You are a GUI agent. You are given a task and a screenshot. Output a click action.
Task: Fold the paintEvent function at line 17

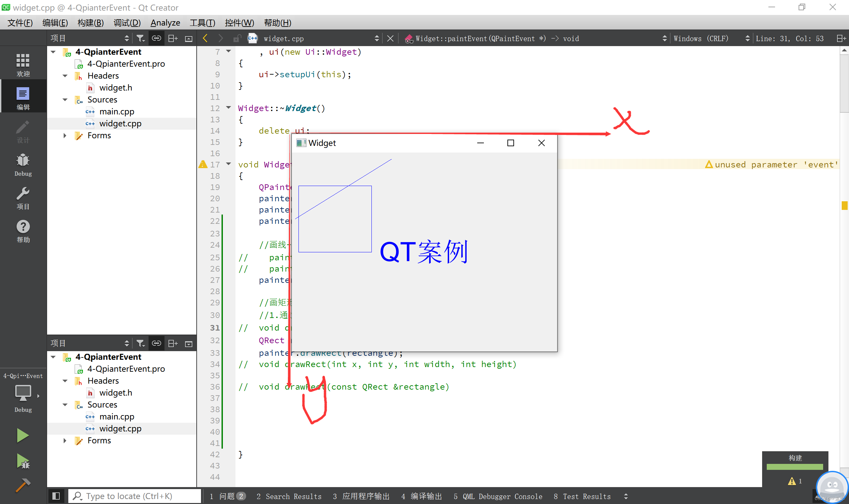click(x=229, y=164)
